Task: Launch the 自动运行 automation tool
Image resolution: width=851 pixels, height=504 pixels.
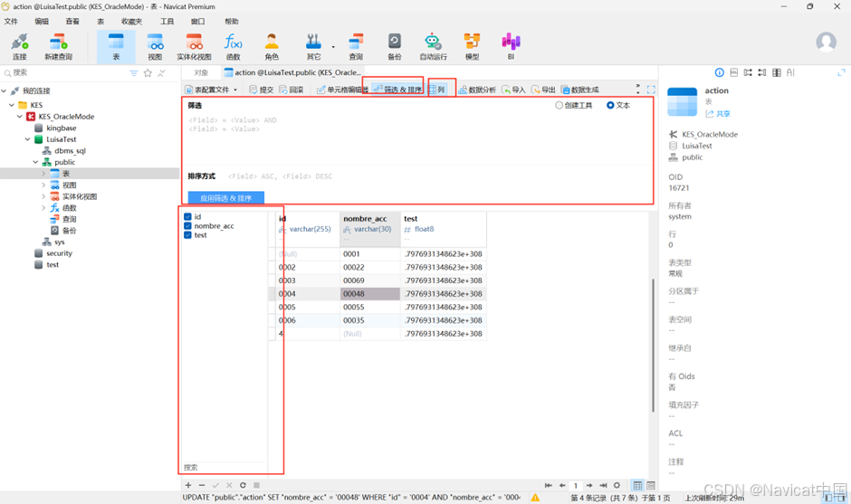Action: [x=433, y=47]
